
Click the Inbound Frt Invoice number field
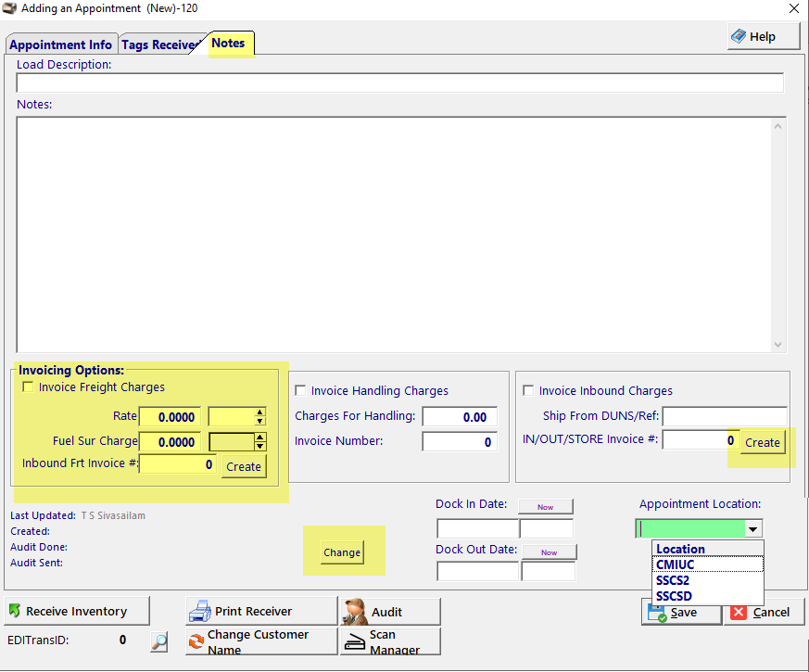[178, 464]
